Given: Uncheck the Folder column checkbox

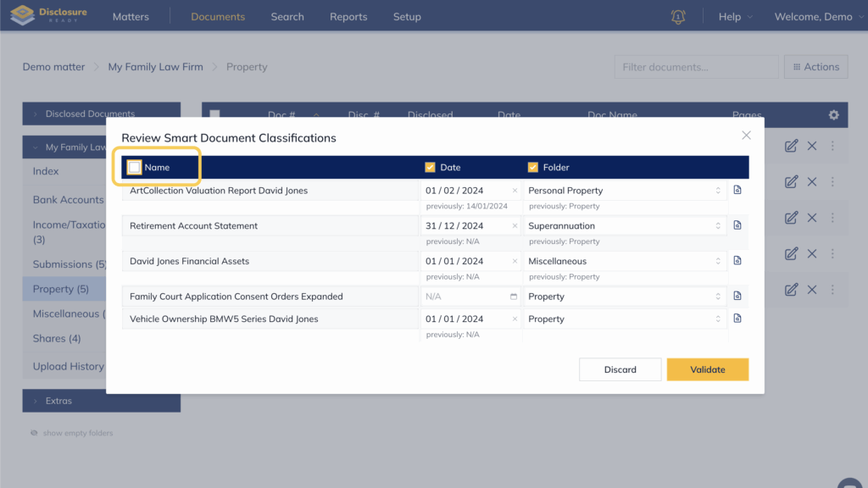Looking at the screenshot, I should tap(533, 167).
